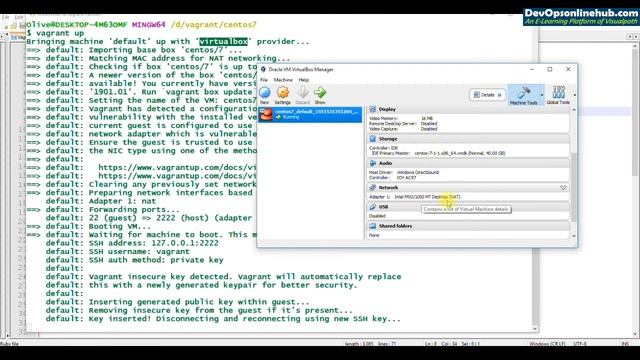The image size is (640, 360).
Task: Click the USB section icon
Action: coord(372,207)
